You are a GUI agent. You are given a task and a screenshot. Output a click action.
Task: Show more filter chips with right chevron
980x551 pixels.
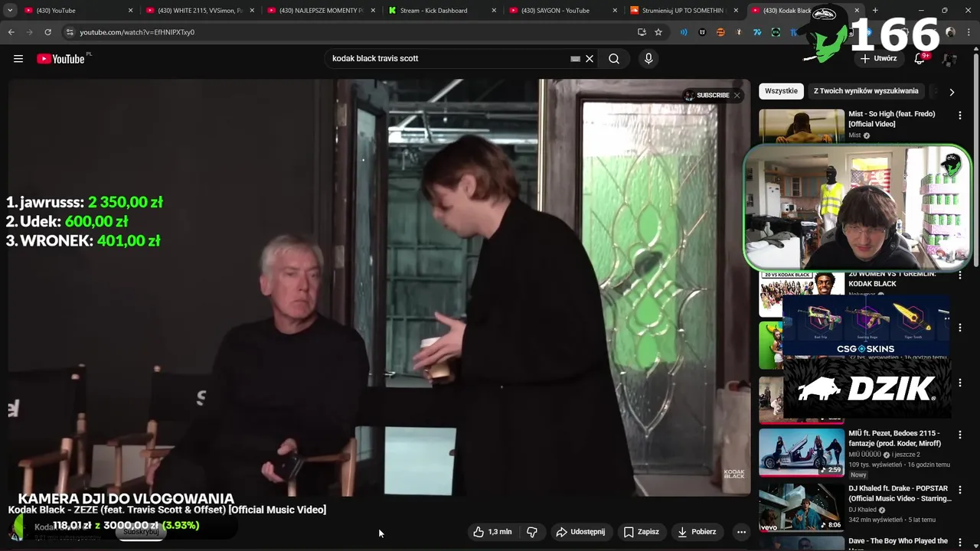952,92
